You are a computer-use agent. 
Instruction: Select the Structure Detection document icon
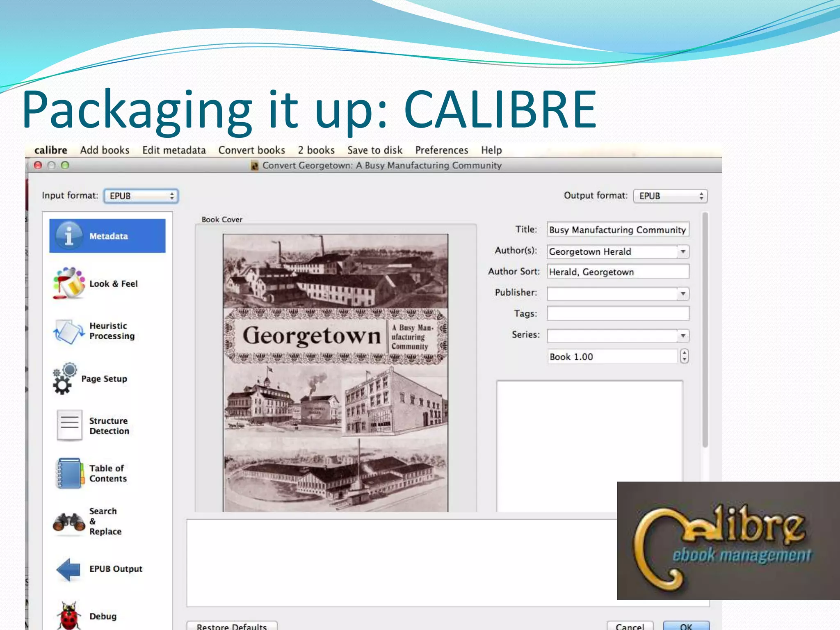click(69, 425)
